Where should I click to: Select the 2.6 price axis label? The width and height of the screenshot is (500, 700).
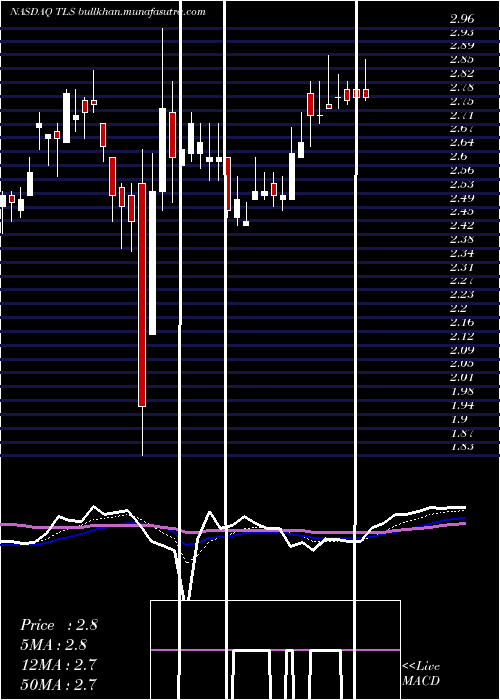pyautogui.click(x=459, y=157)
